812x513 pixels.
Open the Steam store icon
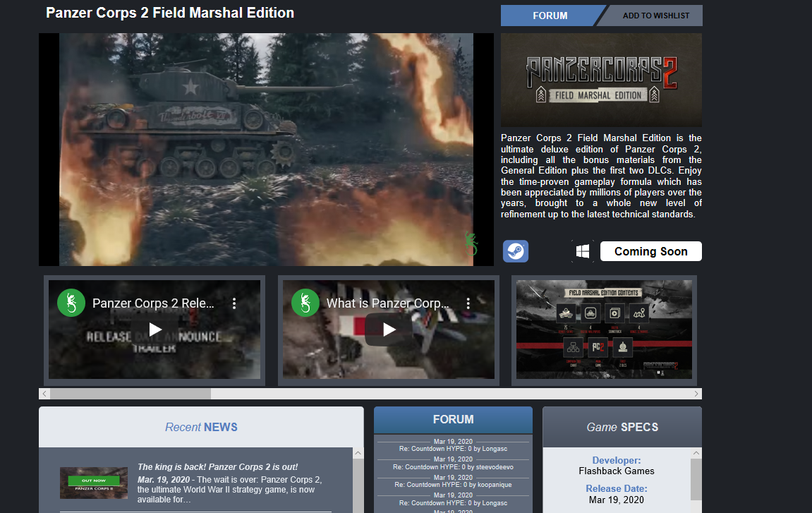pyautogui.click(x=516, y=251)
